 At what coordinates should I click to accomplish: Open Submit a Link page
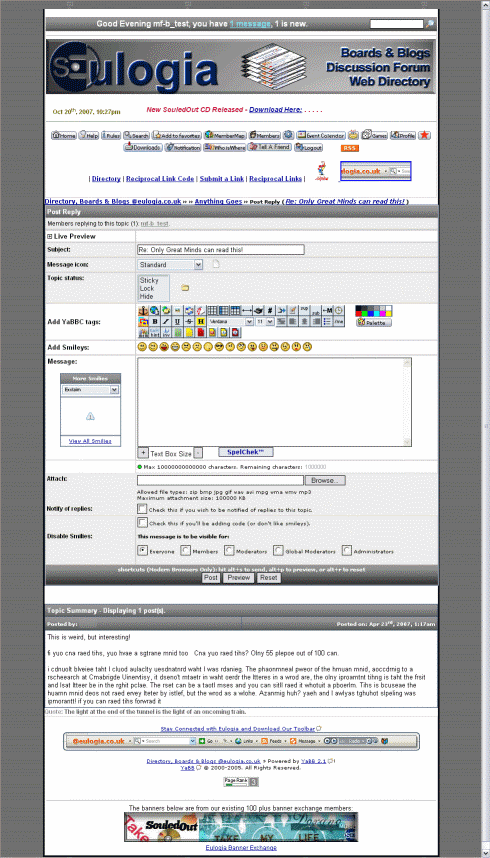(222, 179)
